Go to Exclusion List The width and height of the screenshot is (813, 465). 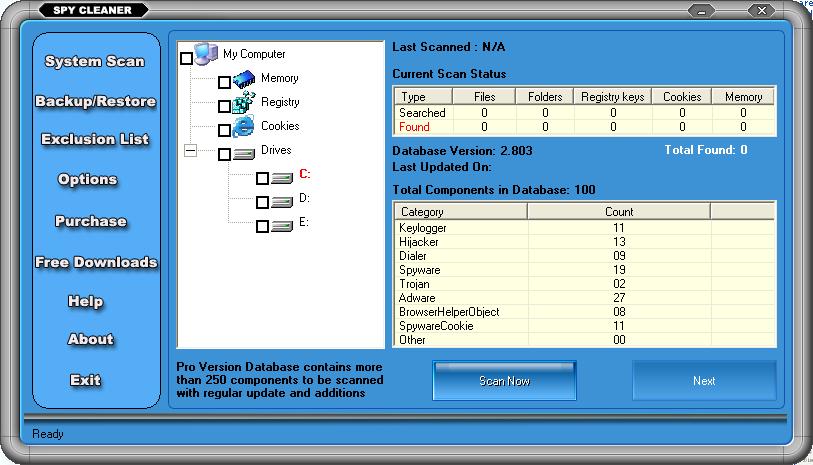(95, 139)
